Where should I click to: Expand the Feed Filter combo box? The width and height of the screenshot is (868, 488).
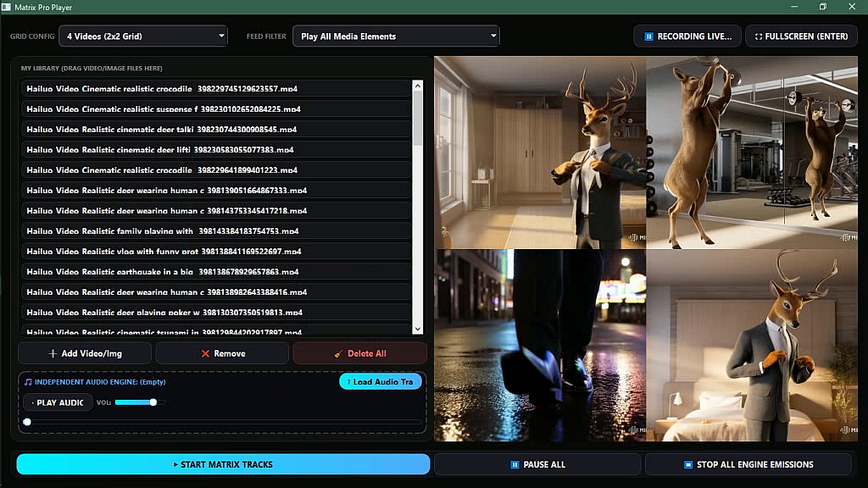click(x=396, y=36)
